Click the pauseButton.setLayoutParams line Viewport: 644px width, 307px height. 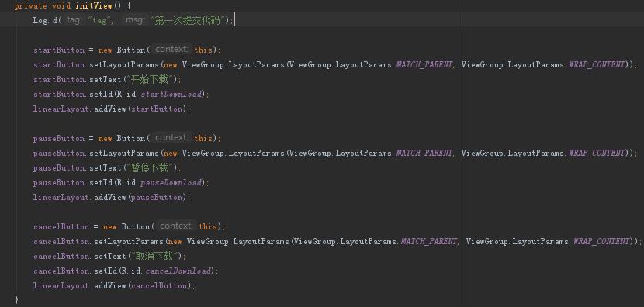point(335,153)
